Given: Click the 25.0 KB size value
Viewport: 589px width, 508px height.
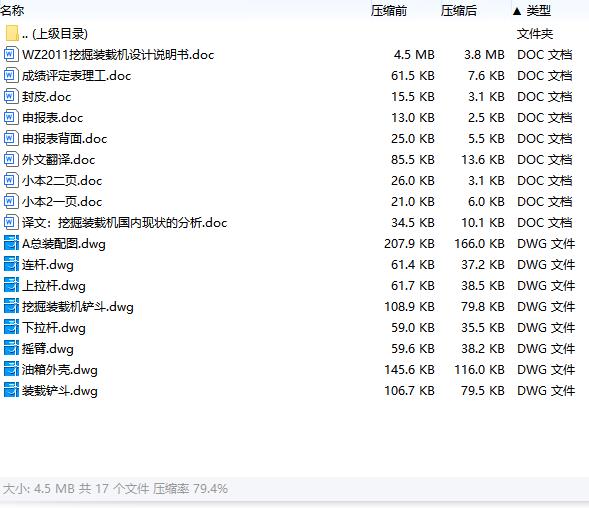Looking at the screenshot, I should click(x=413, y=139).
